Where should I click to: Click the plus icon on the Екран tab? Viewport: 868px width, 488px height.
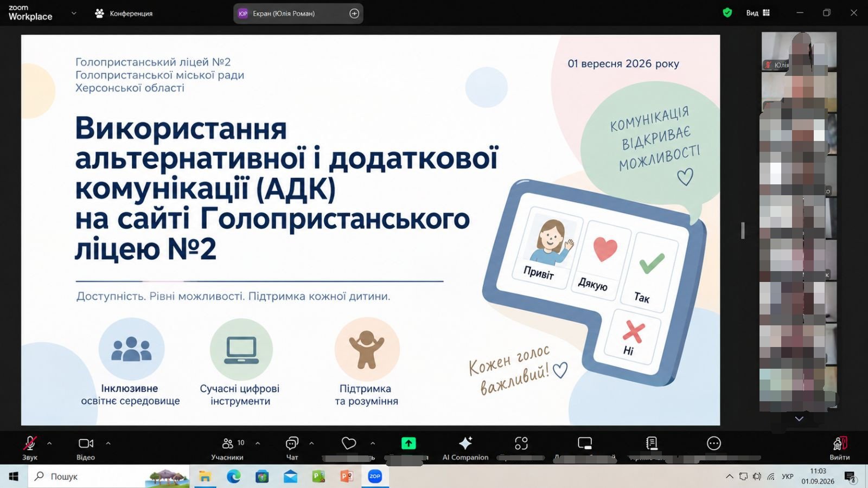pos(354,13)
